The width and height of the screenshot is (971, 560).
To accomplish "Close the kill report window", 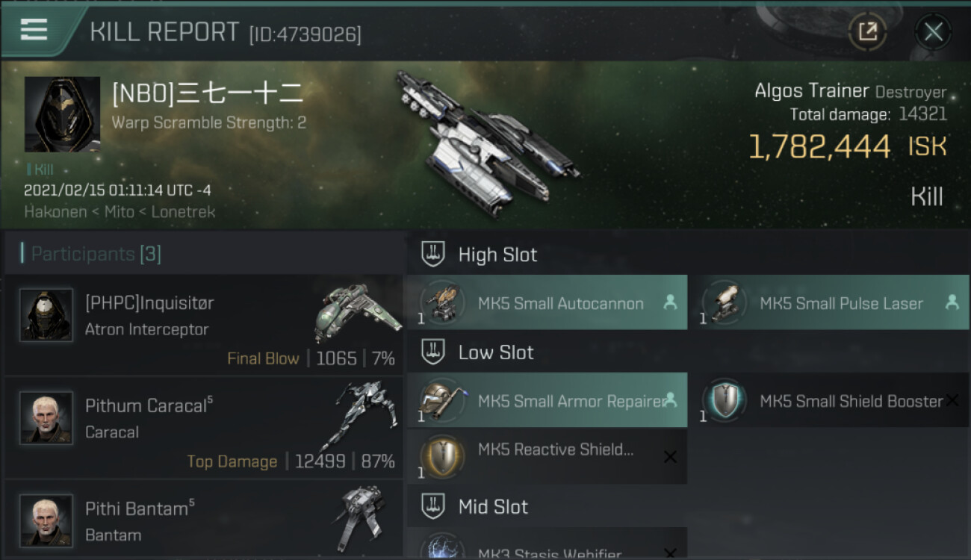I will coord(933,31).
